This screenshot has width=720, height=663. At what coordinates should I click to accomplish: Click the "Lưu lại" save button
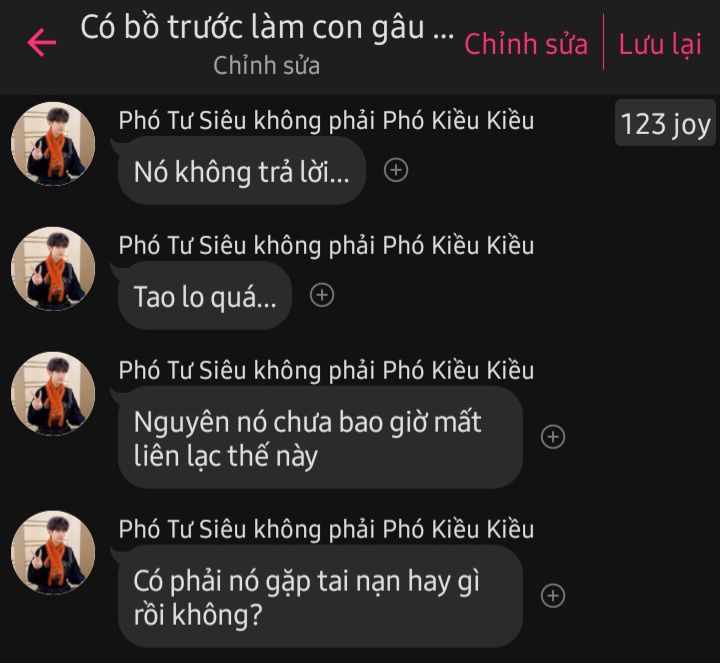(660, 45)
